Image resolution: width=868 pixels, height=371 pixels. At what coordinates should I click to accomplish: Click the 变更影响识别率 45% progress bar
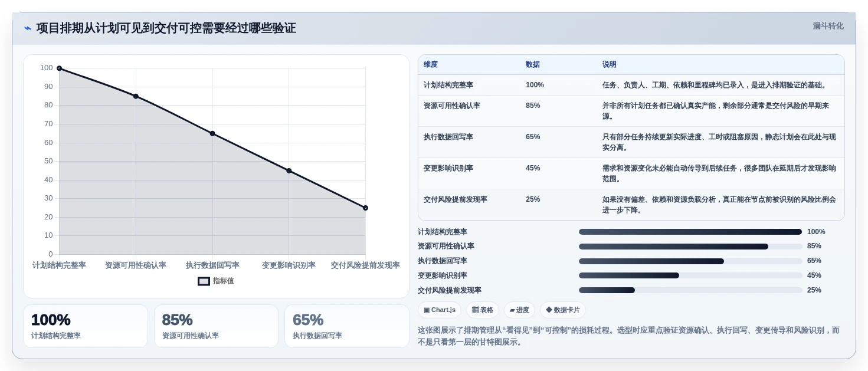690,275
